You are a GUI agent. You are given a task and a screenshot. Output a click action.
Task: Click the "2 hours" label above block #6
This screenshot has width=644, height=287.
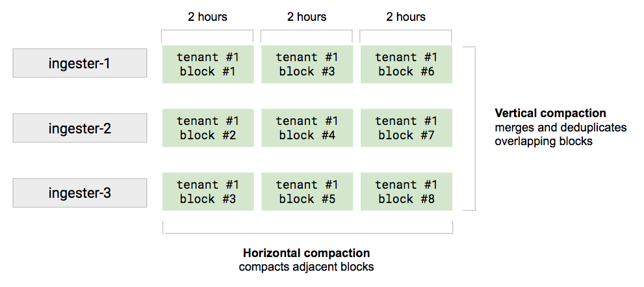(406, 17)
